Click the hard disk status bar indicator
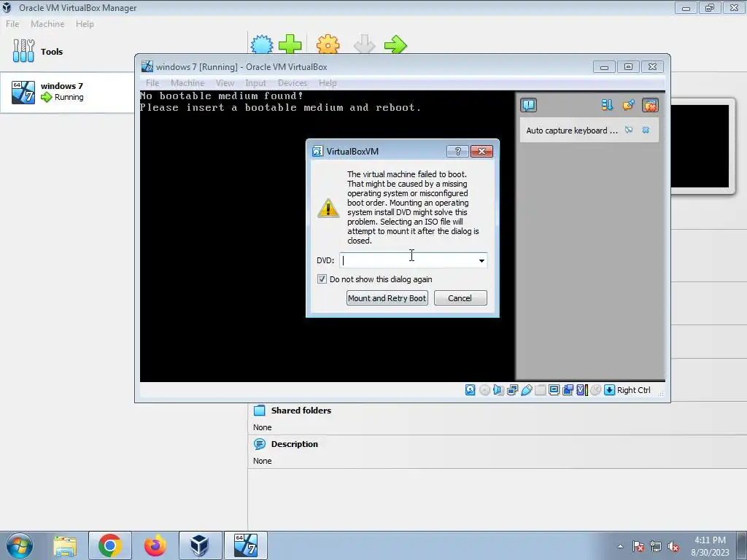Viewport: 747px width, 560px height. point(471,390)
